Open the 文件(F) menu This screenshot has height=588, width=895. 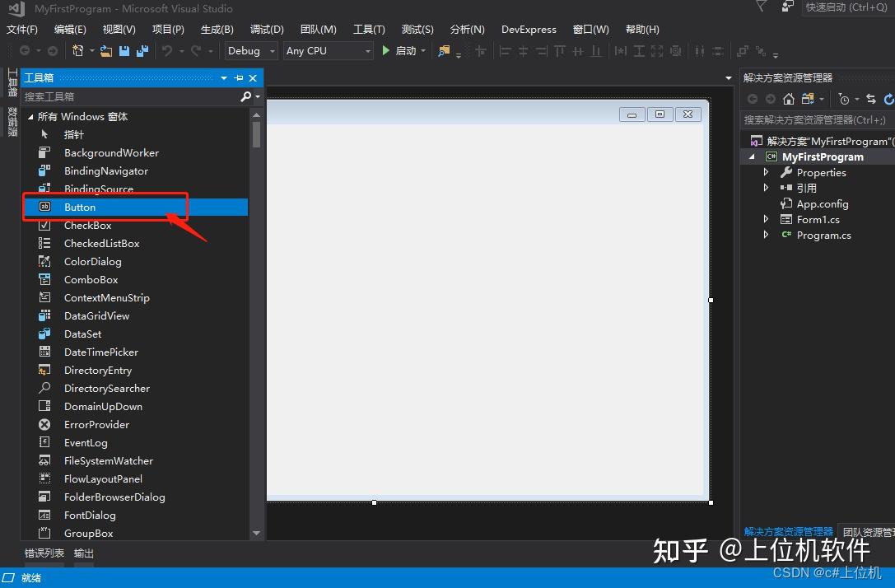click(x=21, y=29)
